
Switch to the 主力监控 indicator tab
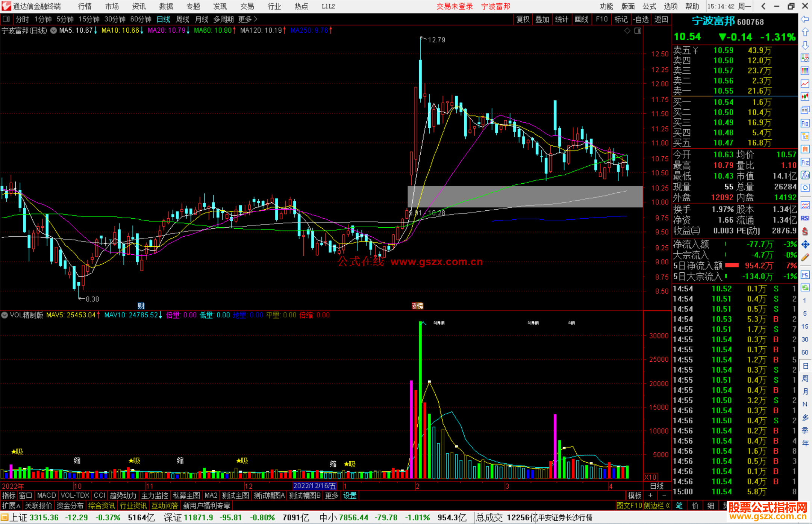[155, 495]
